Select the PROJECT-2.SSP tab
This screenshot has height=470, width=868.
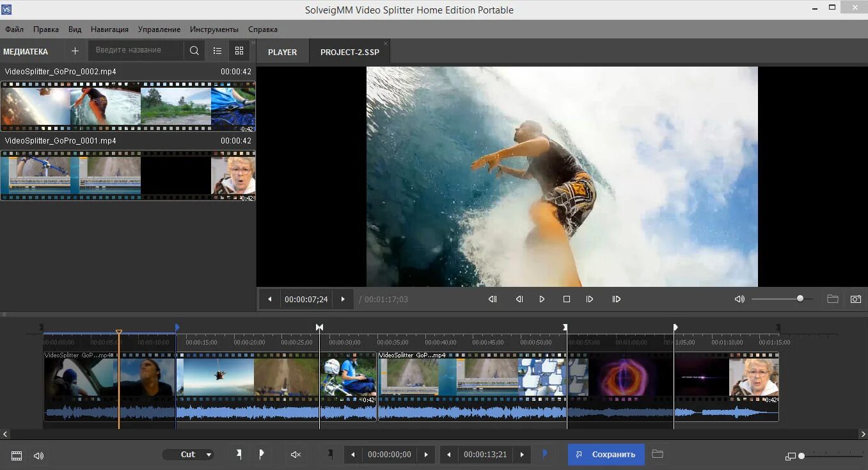[x=349, y=52]
